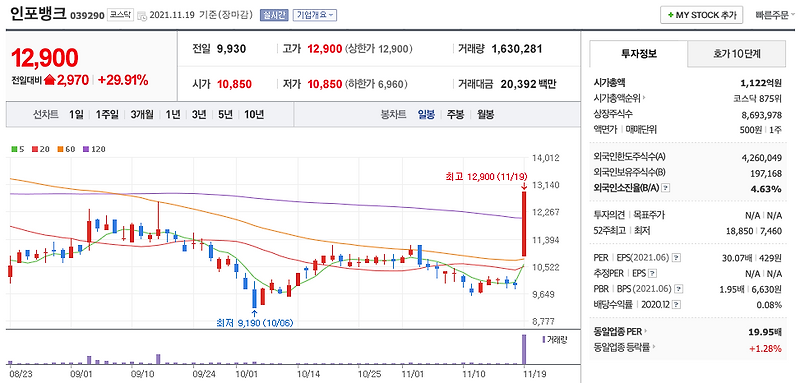This screenshot has width=800, height=383.
Task: Open the 시가총액순위 link
Action: click(x=619, y=98)
